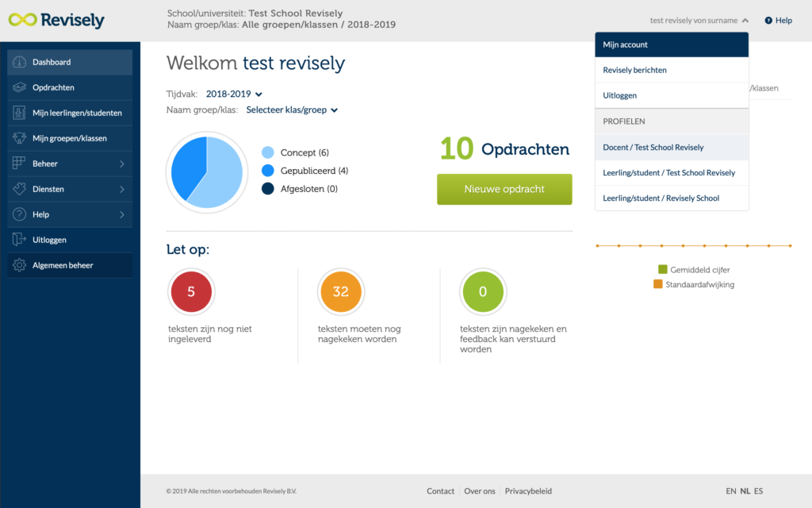Open Mijn leerlingen/studenten page

pos(70,113)
